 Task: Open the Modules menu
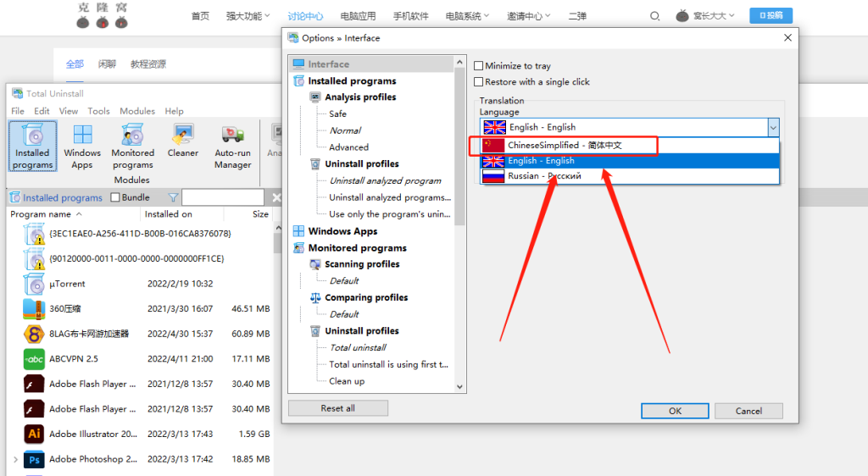pyautogui.click(x=137, y=111)
